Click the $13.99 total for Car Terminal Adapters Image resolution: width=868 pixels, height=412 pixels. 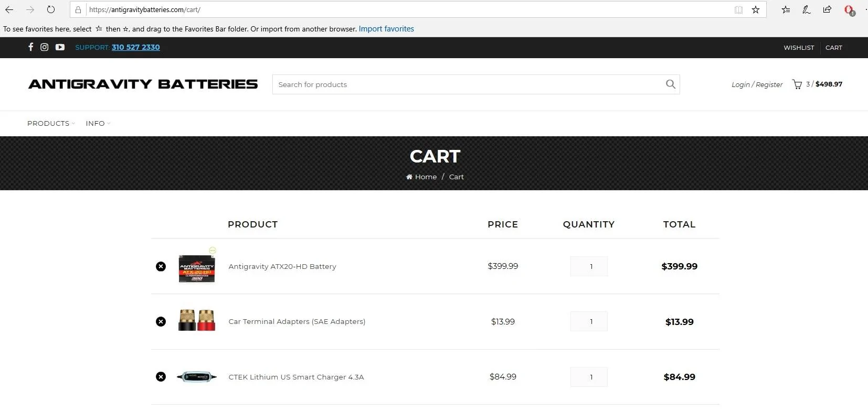point(679,322)
